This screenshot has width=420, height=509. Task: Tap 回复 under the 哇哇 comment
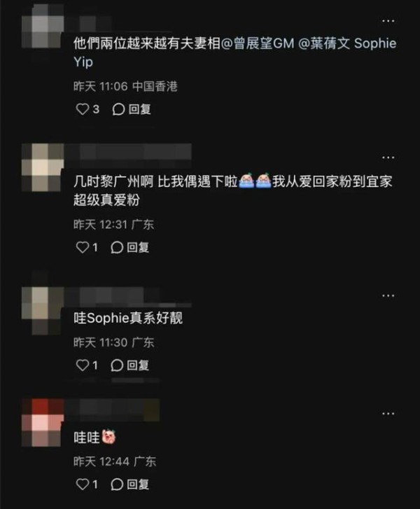(138, 484)
